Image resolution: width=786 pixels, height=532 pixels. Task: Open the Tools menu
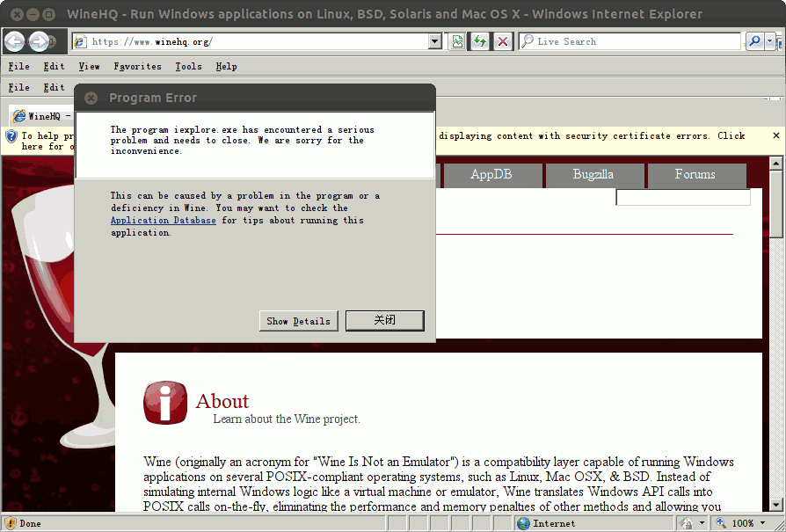(188, 66)
